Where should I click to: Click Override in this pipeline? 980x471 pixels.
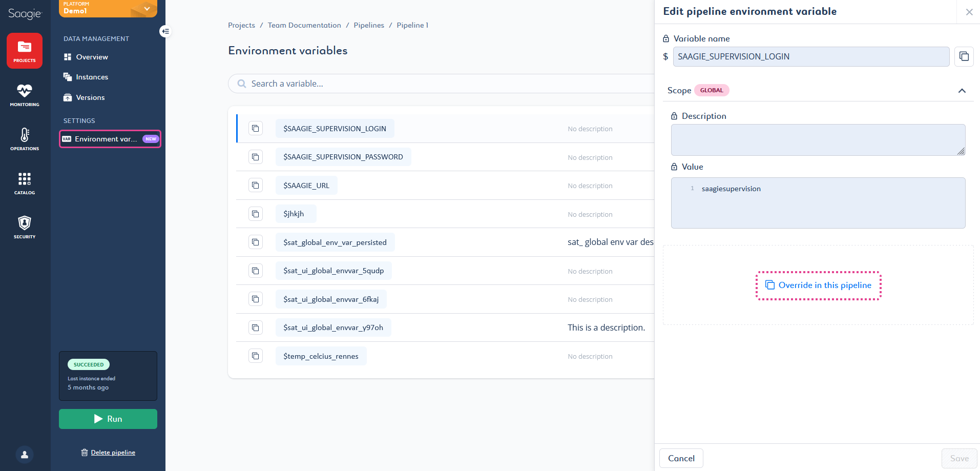click(819, 285)
